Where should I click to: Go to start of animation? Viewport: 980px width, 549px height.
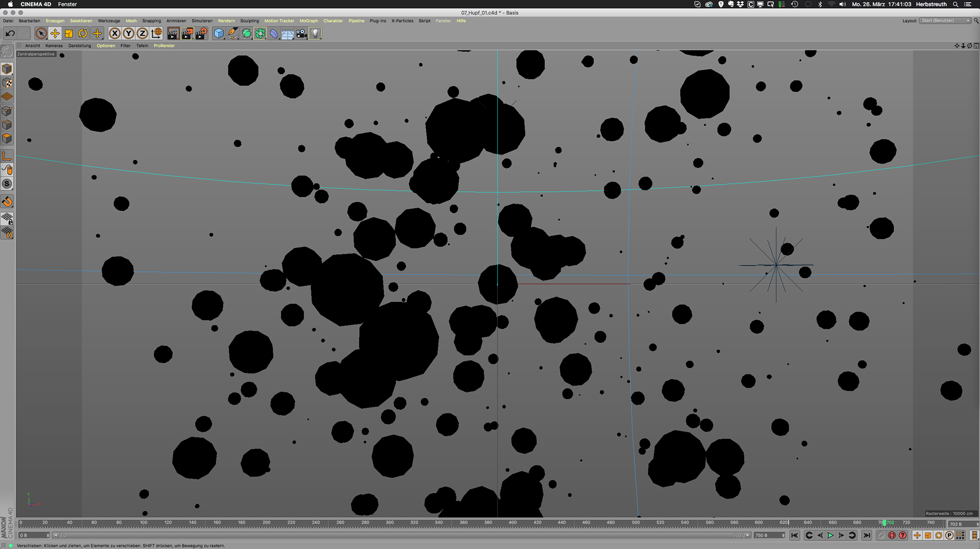coord(794,535)
